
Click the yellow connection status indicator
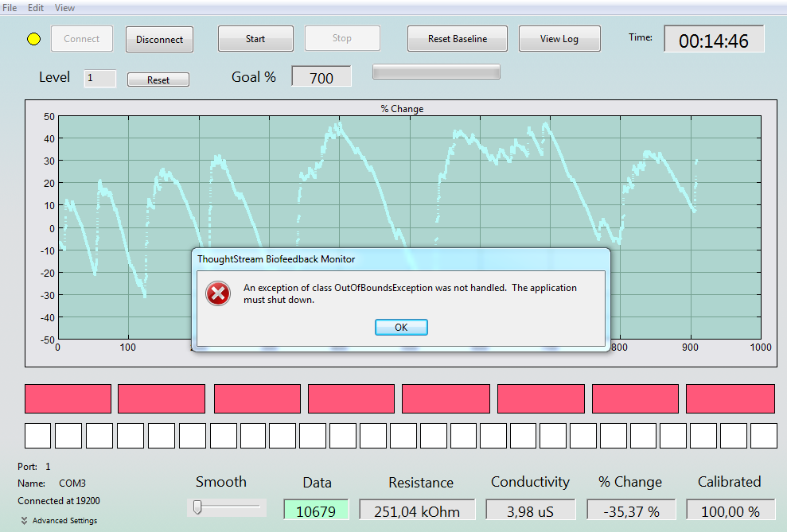tap(33, 39)
